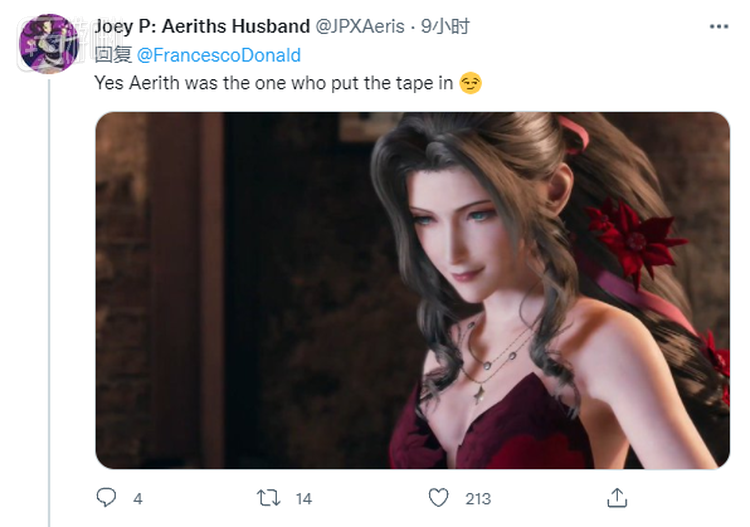Image resolution: width=750 pixels, height=527 pixels.
Task: Click the 回复 label before the mention
Action: [x=110, y=55]
